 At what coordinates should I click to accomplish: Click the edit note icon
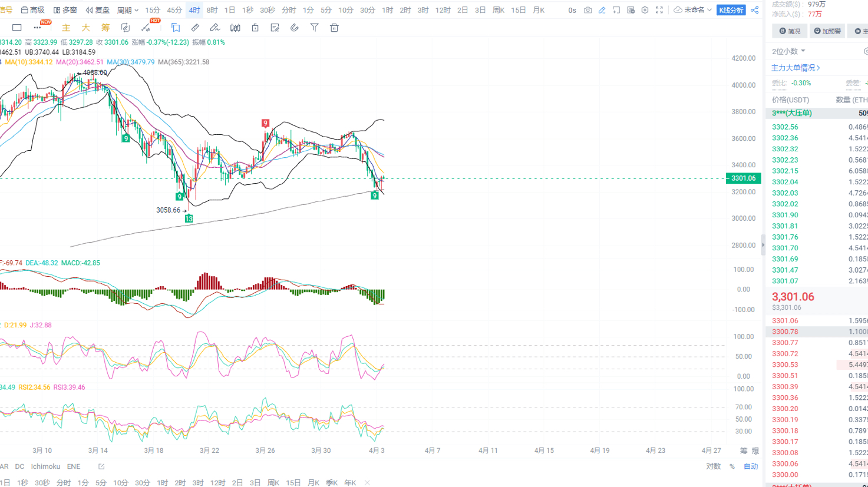pos(275,28)
